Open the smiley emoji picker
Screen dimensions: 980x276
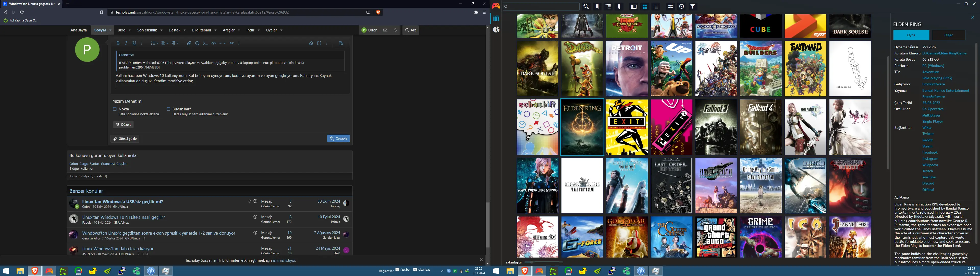point(197,43)
